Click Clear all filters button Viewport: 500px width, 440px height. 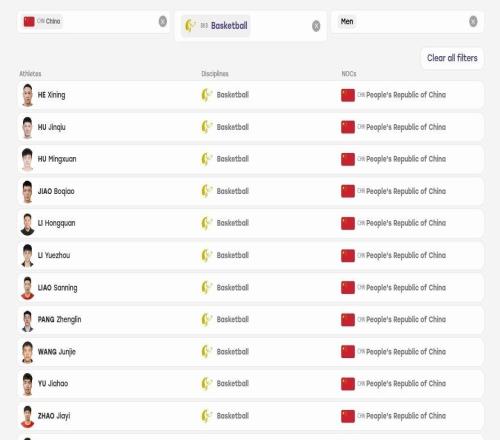point(452,58)
